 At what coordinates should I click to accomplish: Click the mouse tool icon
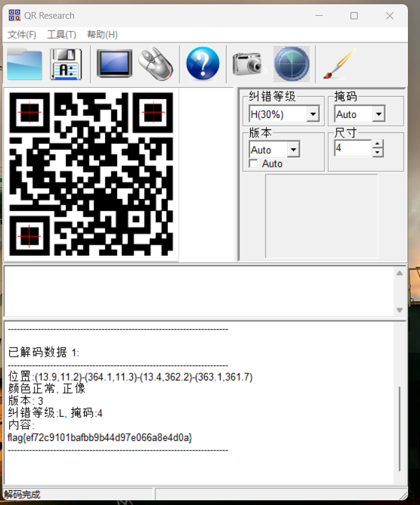click(156, 64)
